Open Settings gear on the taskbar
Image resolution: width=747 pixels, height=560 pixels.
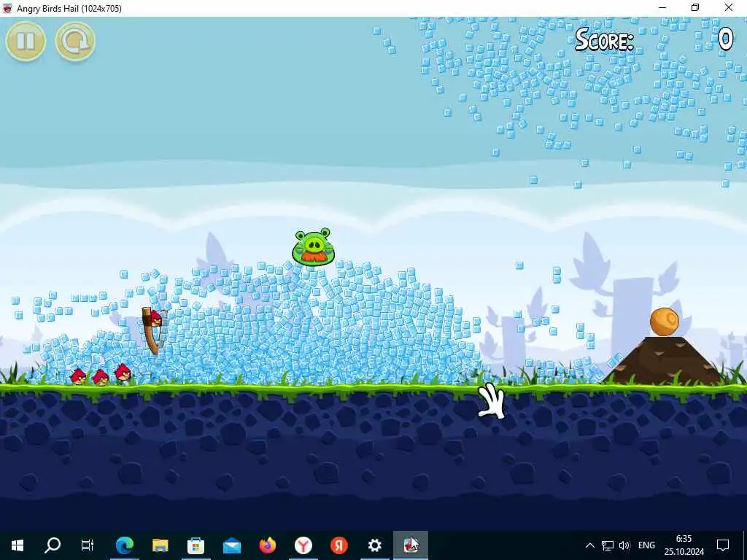click(x=375, y=545)
